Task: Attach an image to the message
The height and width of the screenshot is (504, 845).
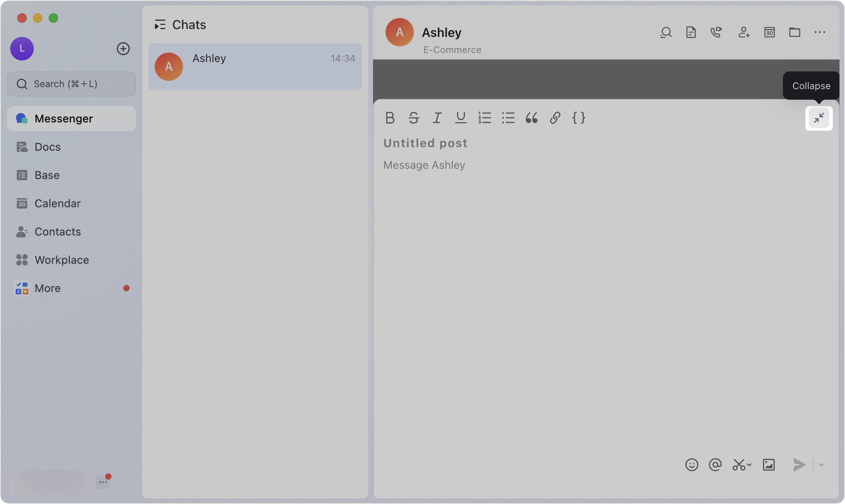Action: (769, 465)
